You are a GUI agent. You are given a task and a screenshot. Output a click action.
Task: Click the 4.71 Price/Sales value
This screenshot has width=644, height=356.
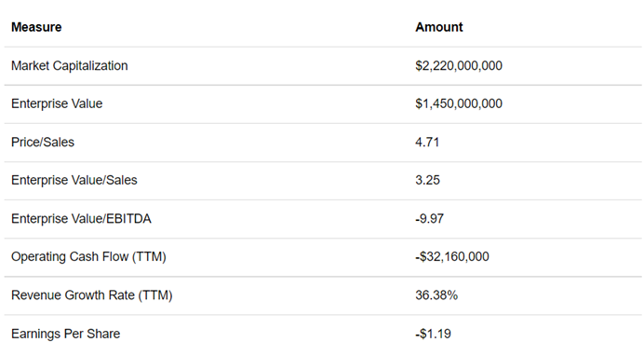tap(427, 143)
